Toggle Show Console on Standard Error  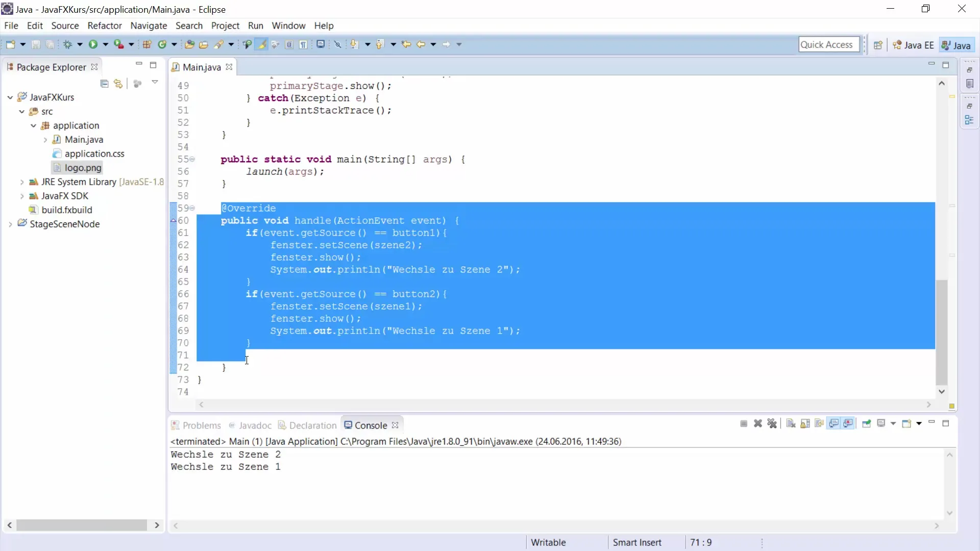848,423
